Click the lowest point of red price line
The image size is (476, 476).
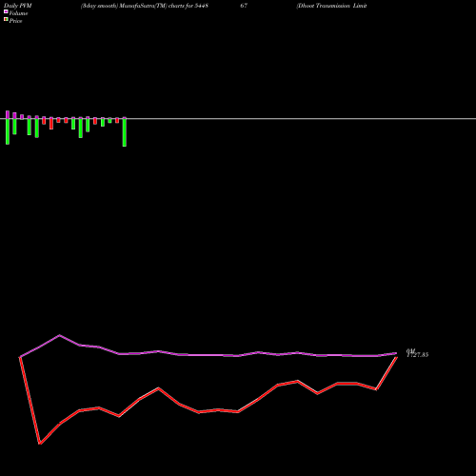click(x=40, y=444)
